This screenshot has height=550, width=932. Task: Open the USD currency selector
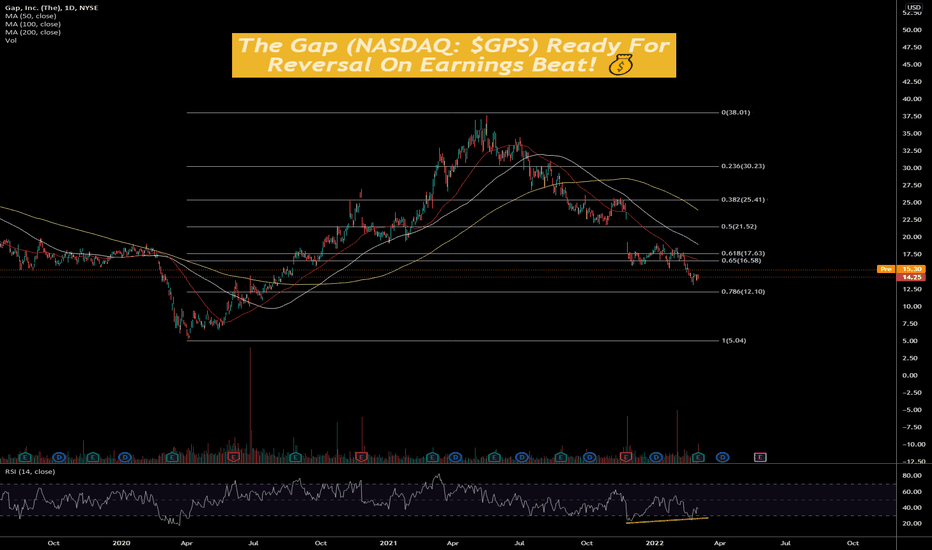[x=914, y=7]
